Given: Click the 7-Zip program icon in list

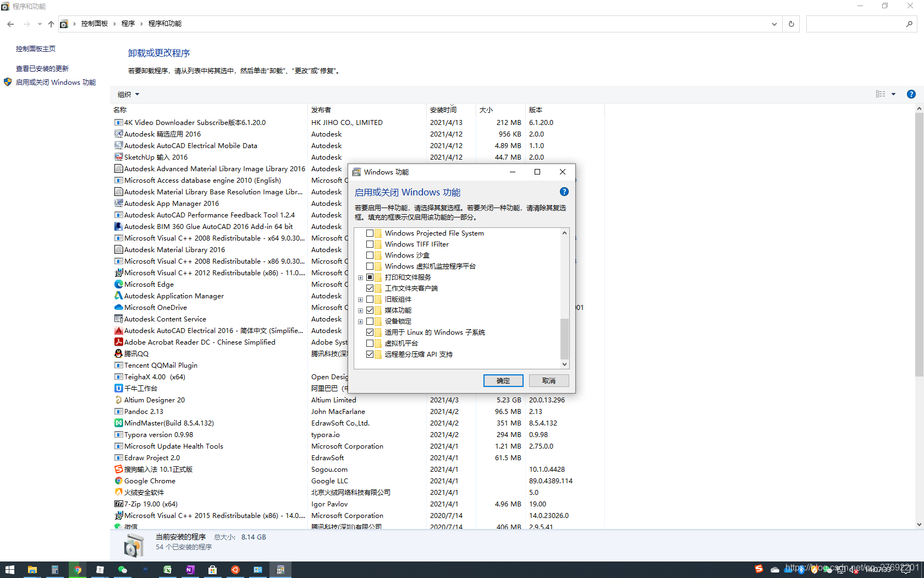Looking at the screenshot, I should [118, 504].
